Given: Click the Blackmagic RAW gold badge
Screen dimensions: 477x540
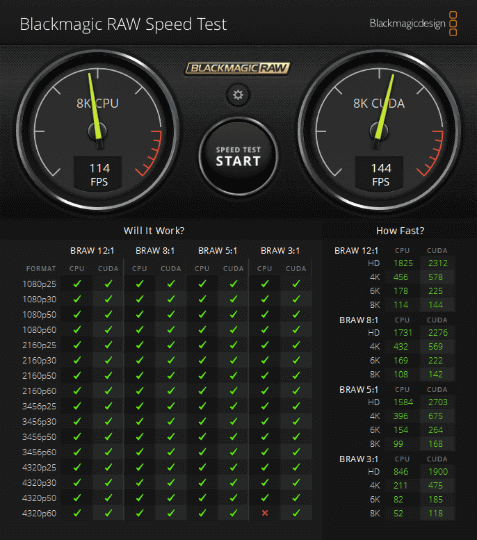Looking at the screenshot, I should click(x=238, y=68).
